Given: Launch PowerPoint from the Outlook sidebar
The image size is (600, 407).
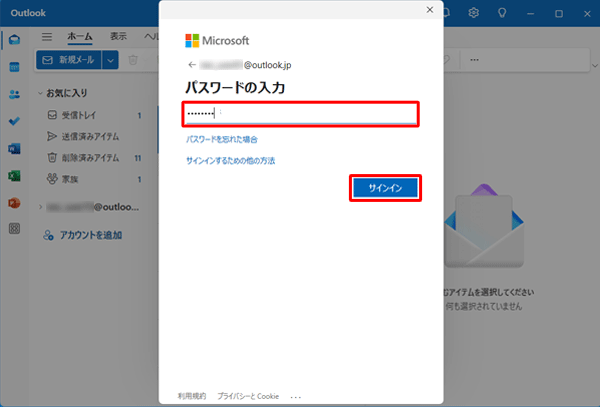Looking at the screenshot, I should pos(15,203).
